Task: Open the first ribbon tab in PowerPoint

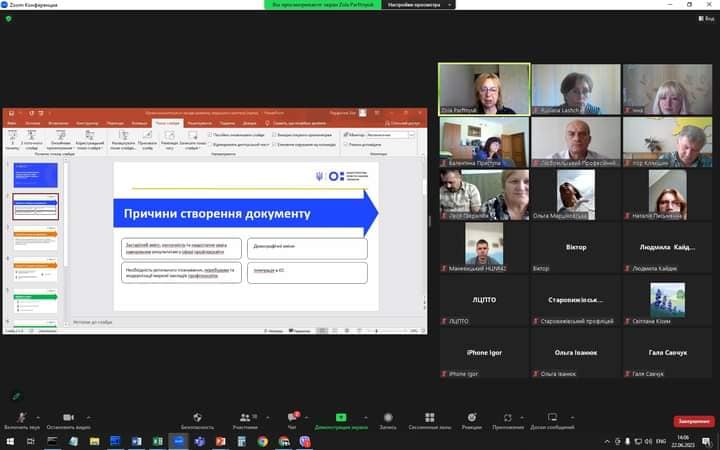Action: point(14,123)
